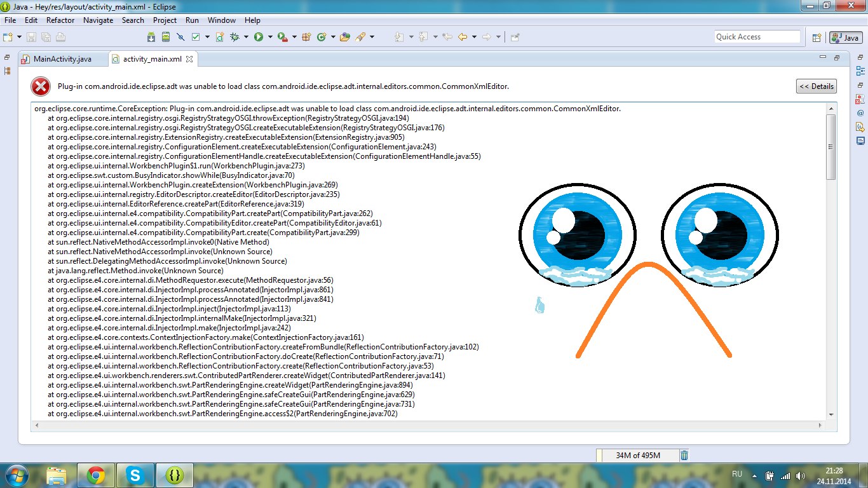Go to Next Annotation icon
868x488 pixels.
tap(399, 37)
